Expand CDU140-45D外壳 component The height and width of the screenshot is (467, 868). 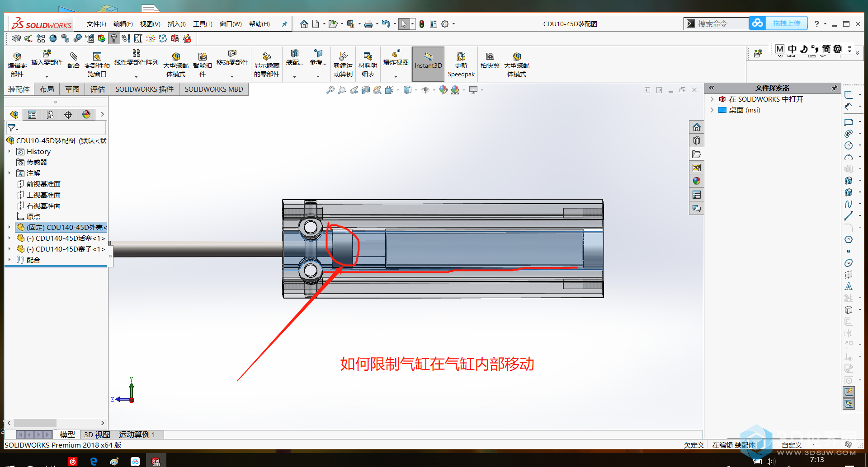click(9, 228)
